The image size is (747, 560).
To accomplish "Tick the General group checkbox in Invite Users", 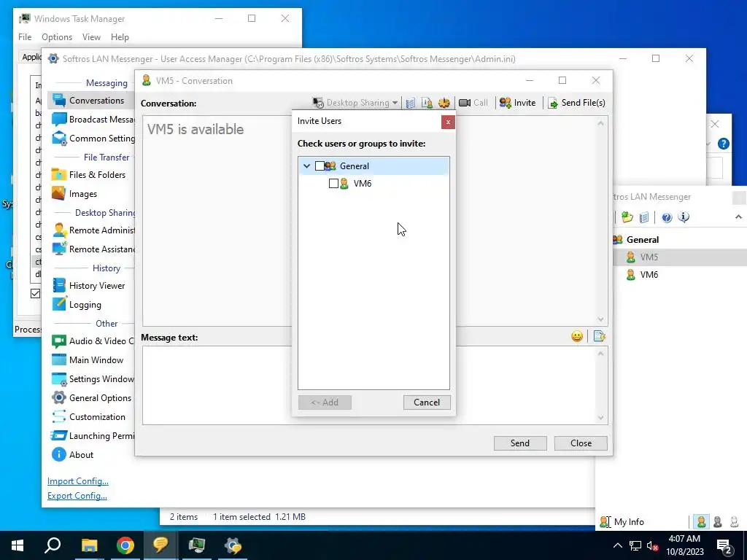I will (320, 166).
